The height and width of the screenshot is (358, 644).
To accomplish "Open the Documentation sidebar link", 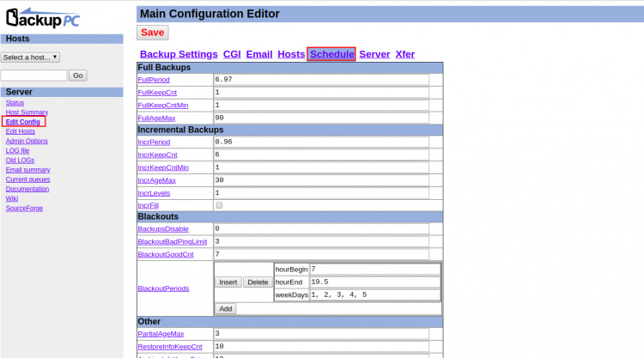I will point(27,189).
